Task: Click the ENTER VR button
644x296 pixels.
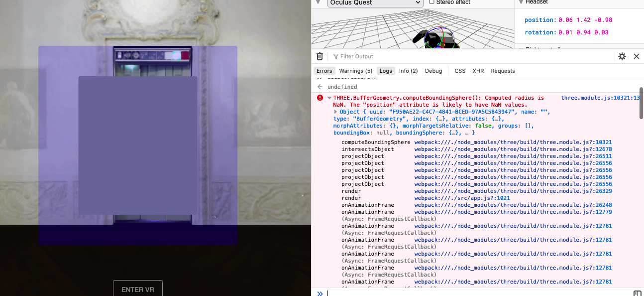Action: point(138,289)
